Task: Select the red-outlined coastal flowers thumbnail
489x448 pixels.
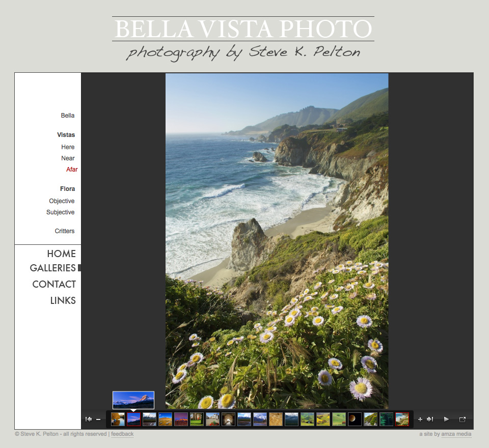Action: click(402, 419)
